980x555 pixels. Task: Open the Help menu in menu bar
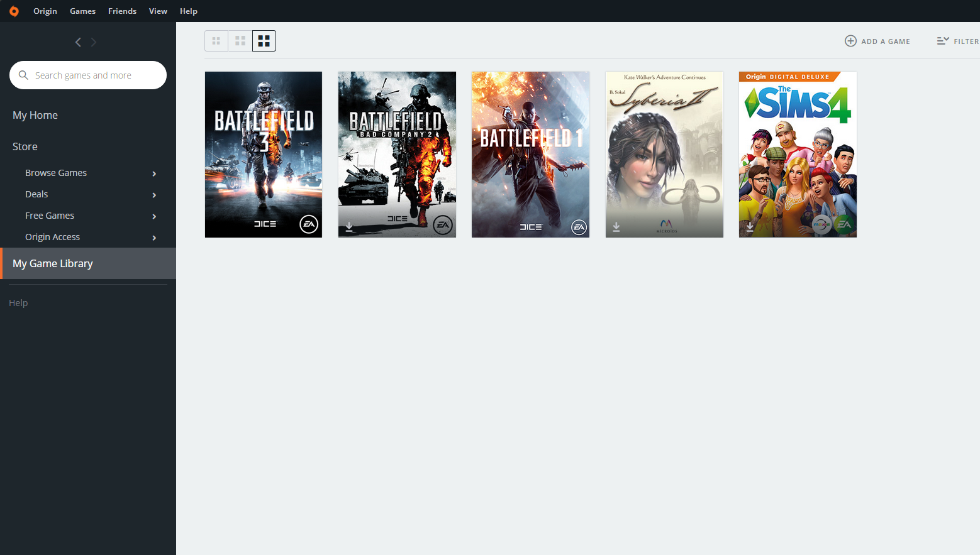(x=189, y=11)
